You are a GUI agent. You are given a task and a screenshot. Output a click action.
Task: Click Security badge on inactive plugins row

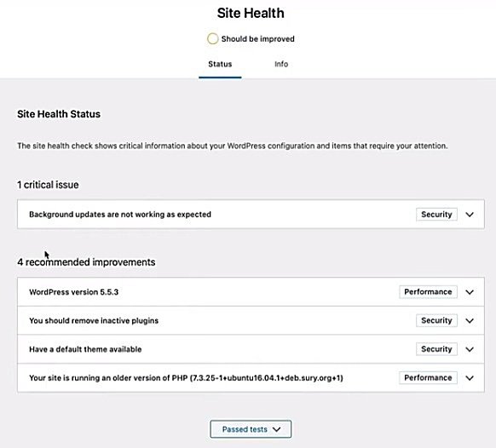436,320
